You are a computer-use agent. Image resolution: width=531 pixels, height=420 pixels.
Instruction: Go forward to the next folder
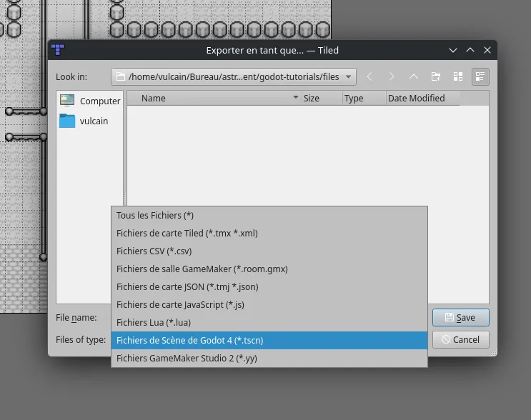392,77
